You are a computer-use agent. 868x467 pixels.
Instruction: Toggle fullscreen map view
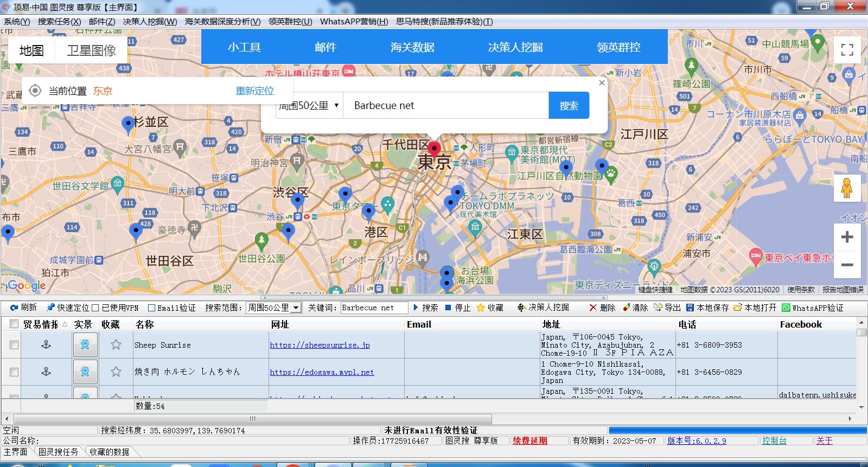click(847, 50)
